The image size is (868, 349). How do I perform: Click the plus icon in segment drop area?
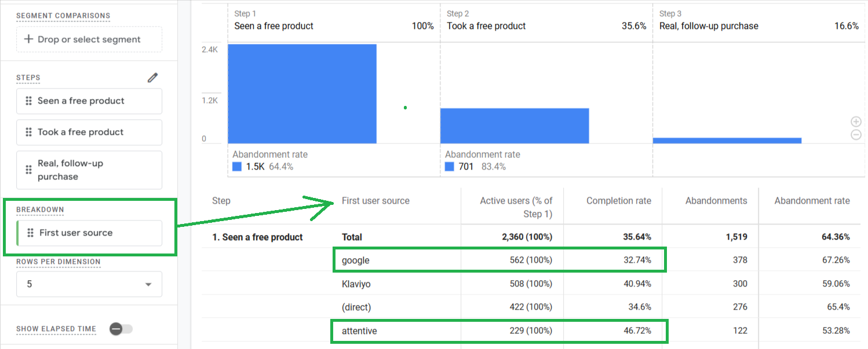28,39
